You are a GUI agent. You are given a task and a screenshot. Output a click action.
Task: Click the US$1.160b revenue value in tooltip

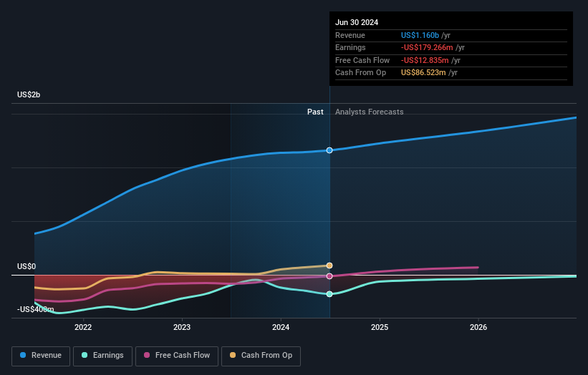pyautogui.click(x=420, y=35)
